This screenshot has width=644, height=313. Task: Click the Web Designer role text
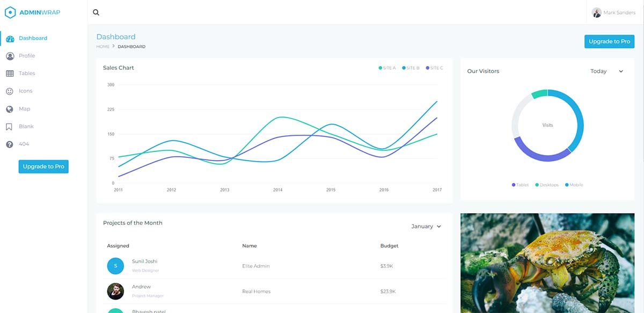(146, 271)
